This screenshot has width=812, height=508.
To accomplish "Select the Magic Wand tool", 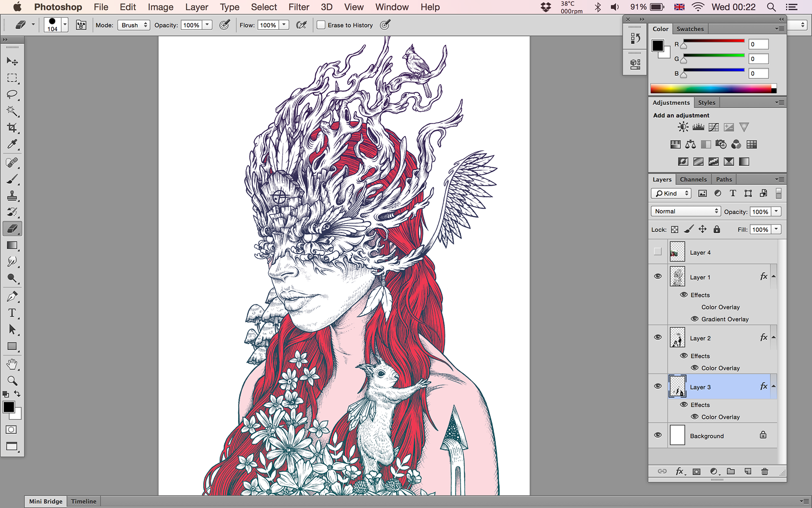I will coord(12,111).
